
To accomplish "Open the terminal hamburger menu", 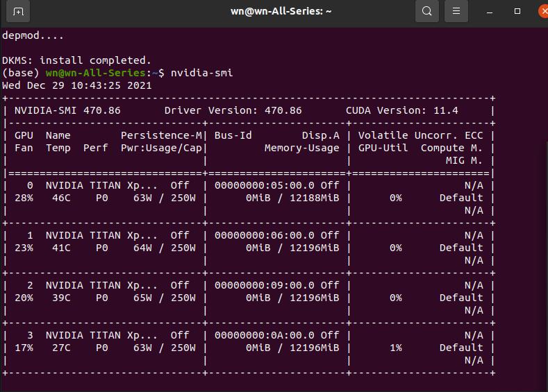I will (456, 11).
